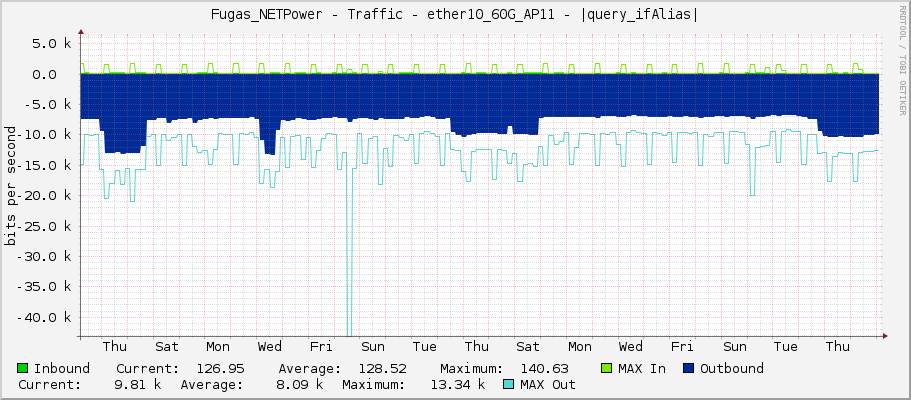The height and width of the screenshot is (400, 911).
Task: Click the Tue label after first Sun
Action: tap(425, 347)
